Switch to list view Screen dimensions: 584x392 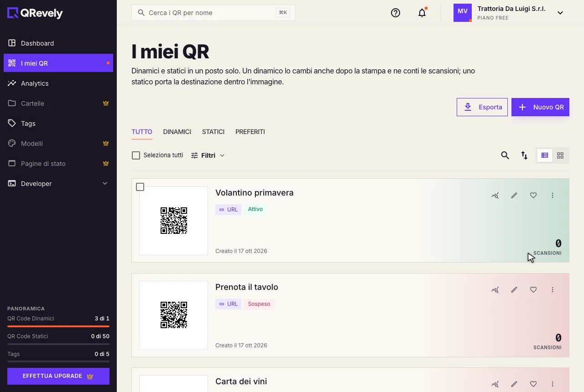[545, 155]
